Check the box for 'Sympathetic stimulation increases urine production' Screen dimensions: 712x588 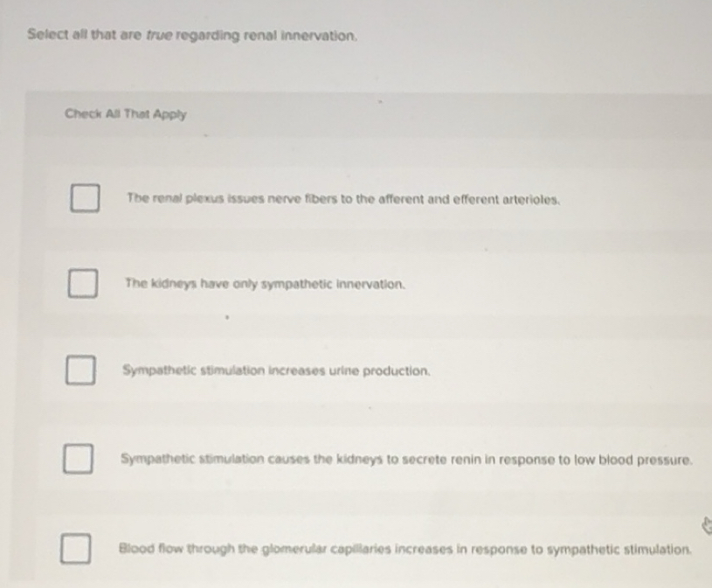pyautogui.click(x=80, y=371)
